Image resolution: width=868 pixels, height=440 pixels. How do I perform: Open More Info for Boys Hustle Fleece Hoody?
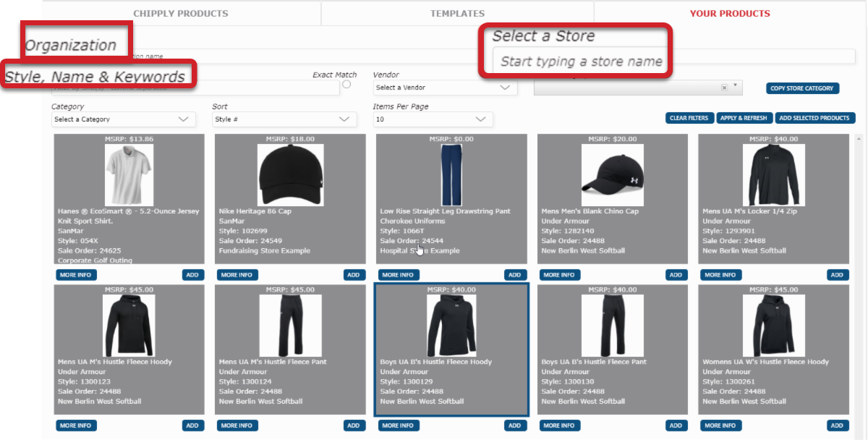pos(398,426)
